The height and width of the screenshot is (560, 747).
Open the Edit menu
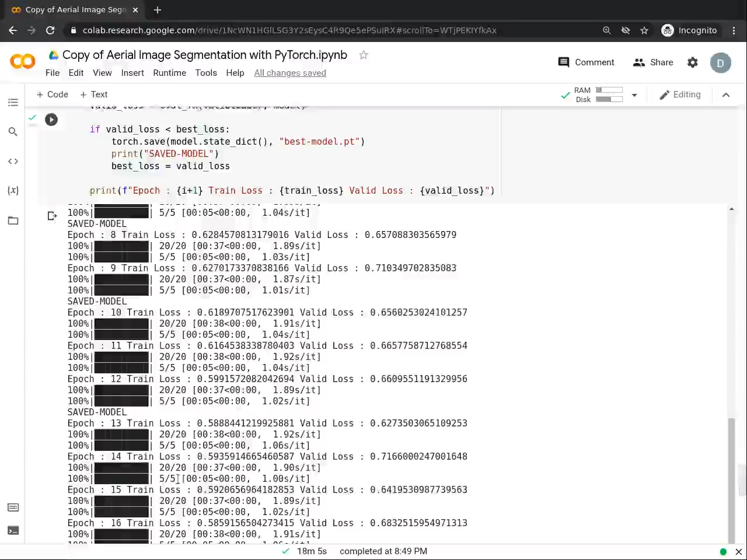pos(76,73)
